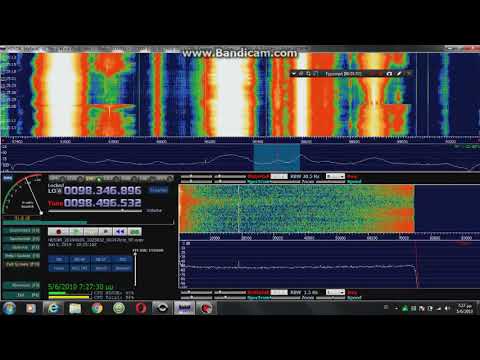This screenshot has width=480, height=360.
Task: Click the volume icon in system tray
Action: click(x=447, y=308)
